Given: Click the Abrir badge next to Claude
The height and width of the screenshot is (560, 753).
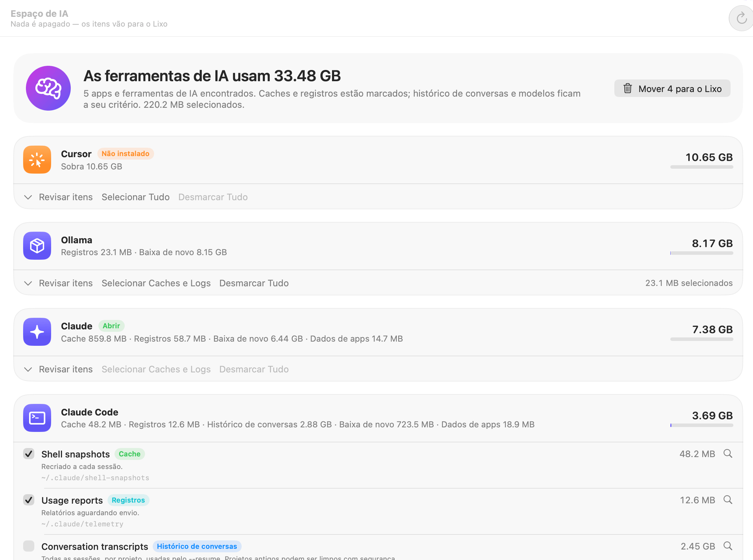Looking at the screenshot, I should 111,326.
